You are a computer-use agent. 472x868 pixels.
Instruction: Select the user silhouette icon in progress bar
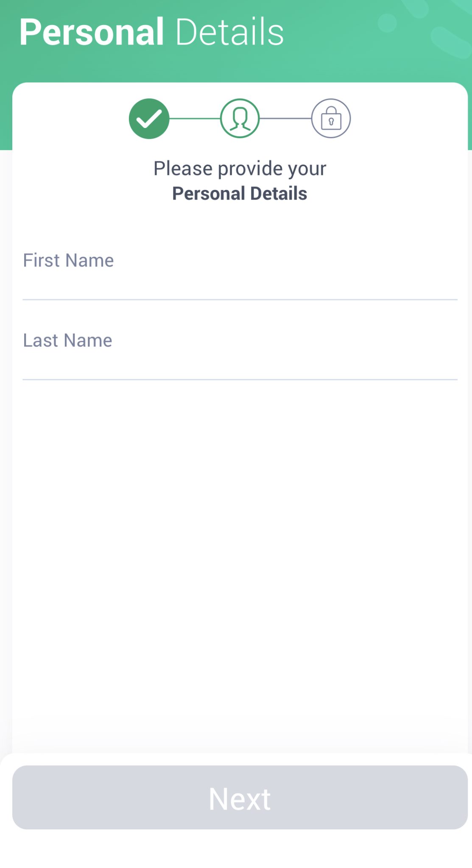click(x=240, y=119)
